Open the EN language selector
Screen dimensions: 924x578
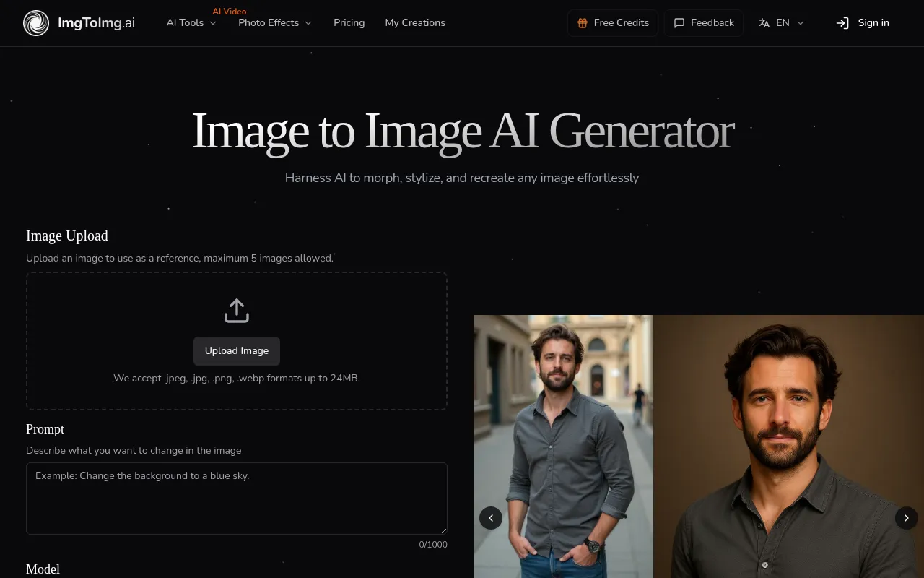pyautogui.click(x=782, y=22)
